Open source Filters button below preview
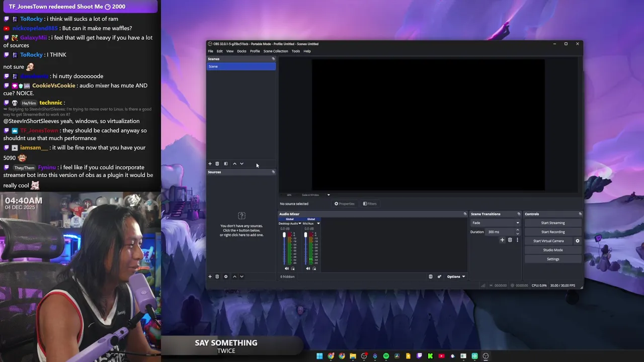The image size is (644, 362). [x=370, y=204]
